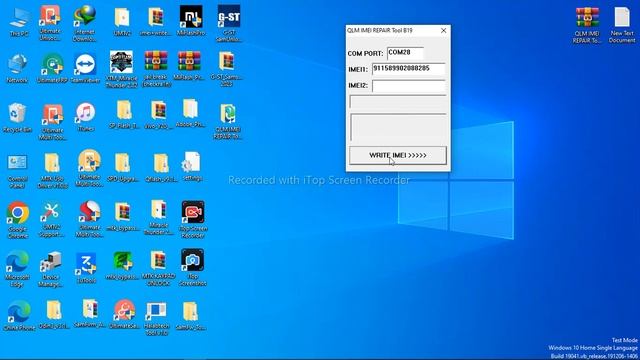The height and width of the screenshot is (360, 640).
Task: Launch XTM Miracle Thunder 2.82 shortcut
Action: tap(121, 69)
